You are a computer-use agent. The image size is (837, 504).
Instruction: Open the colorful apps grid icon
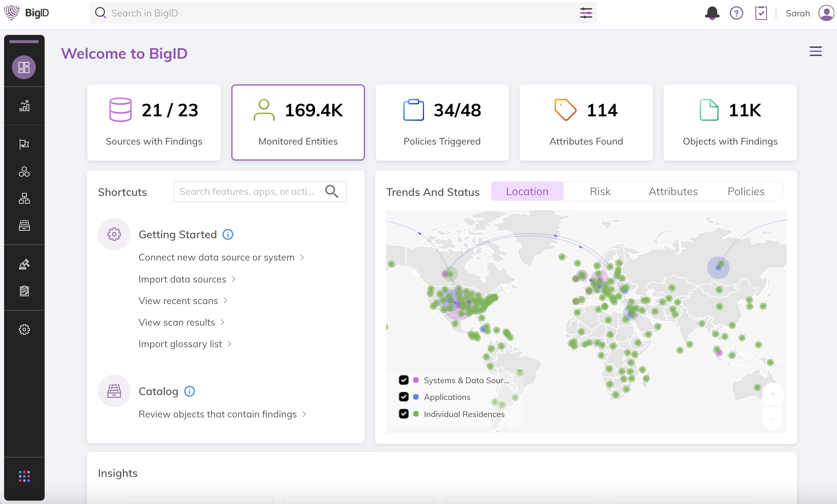[24, 476]
